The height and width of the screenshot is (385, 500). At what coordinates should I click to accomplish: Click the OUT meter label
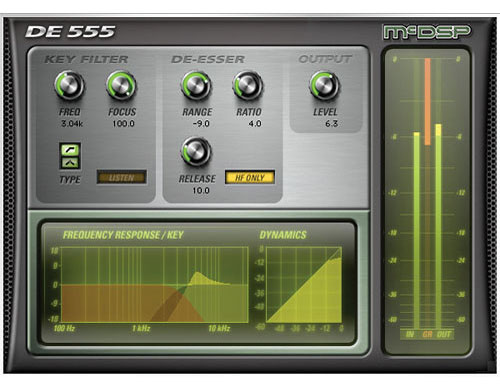pos(444,334)
